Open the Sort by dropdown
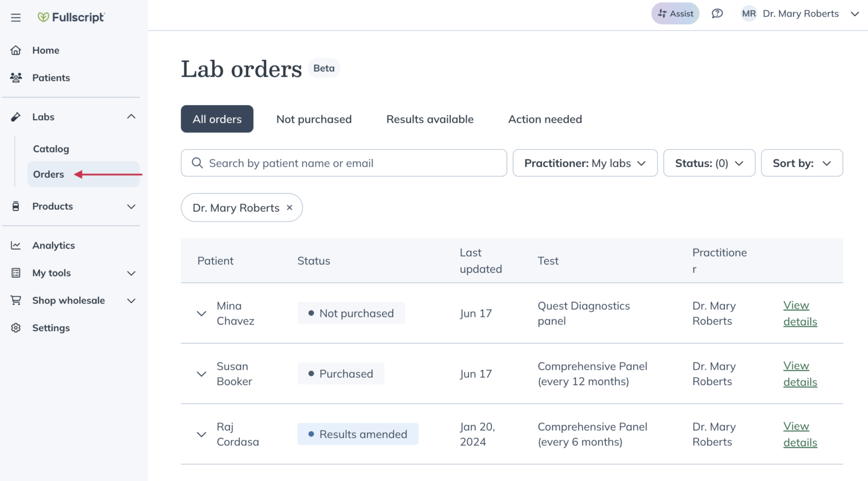Viewport: 868px width, 481px height. pos(801,163)
